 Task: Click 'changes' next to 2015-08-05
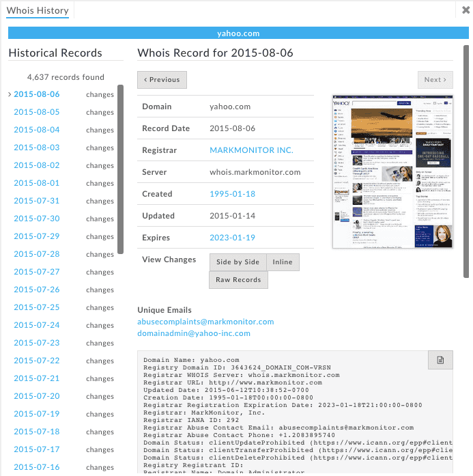pos(100,113)
